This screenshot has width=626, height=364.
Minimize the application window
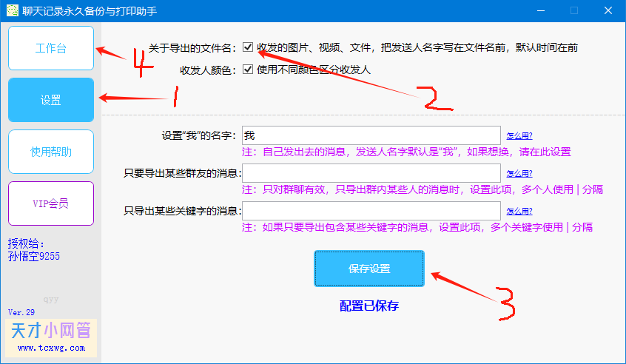tap(541, 11)
